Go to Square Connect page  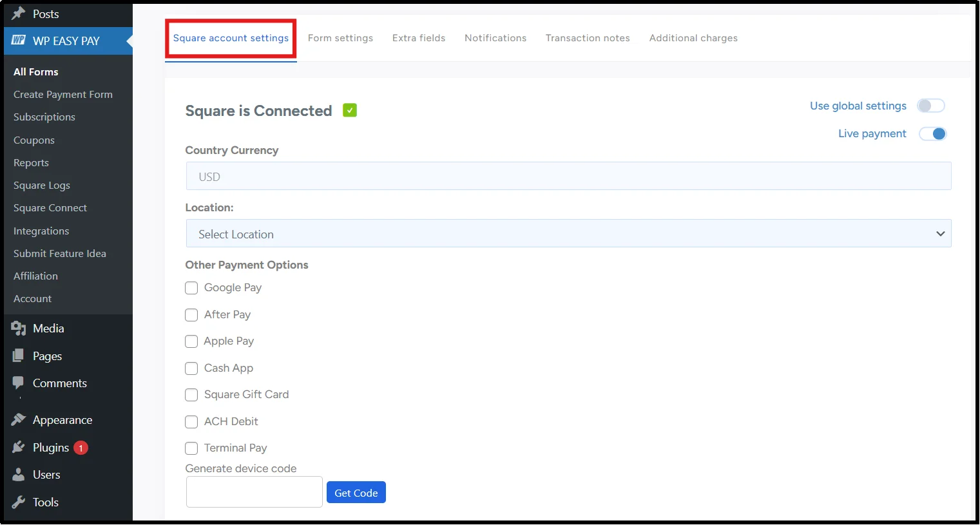click(50, 207)
